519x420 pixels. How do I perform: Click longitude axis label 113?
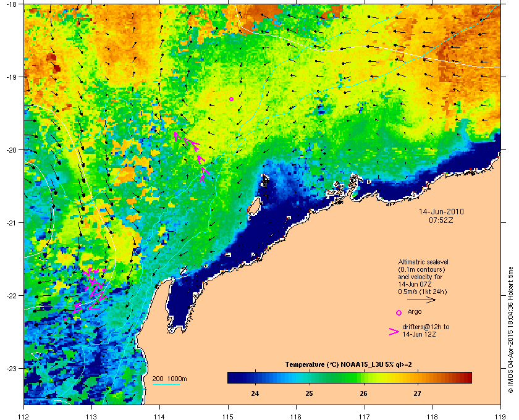(x=91, y=416)
